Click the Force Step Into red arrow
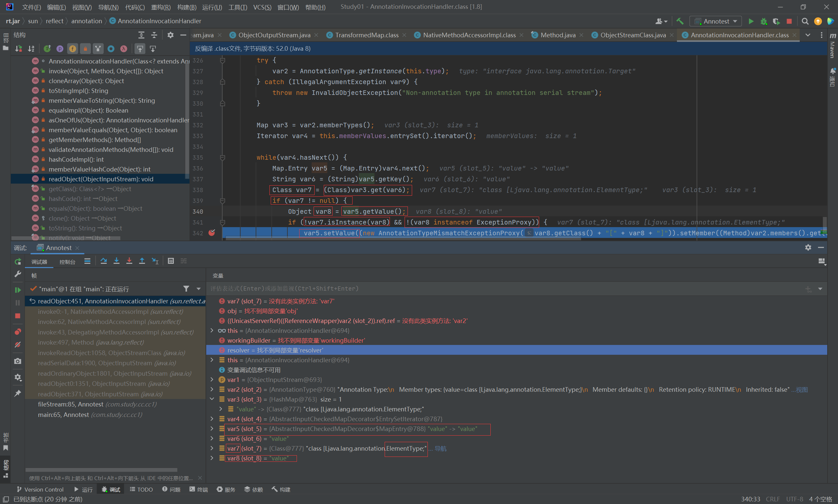This screenshot has width=838, height=504. (129, 261)
